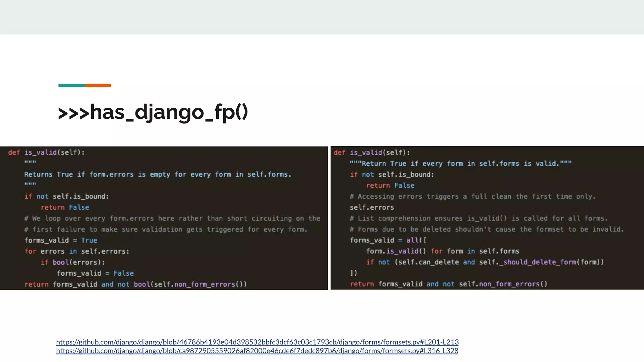Click the docstring "Returns True if form.errors is empty"
Screen dimensions: 644x362
(158, 174)
